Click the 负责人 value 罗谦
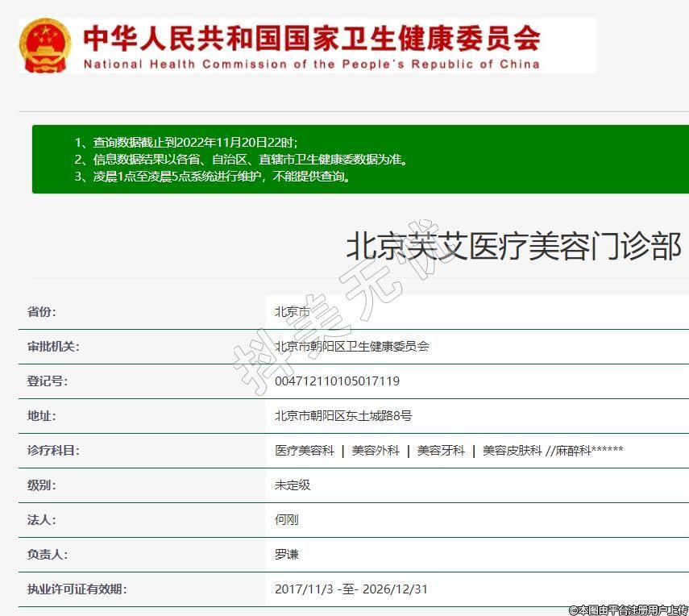Viewport: 689px width, 616px height. click(x=287, y=555)
